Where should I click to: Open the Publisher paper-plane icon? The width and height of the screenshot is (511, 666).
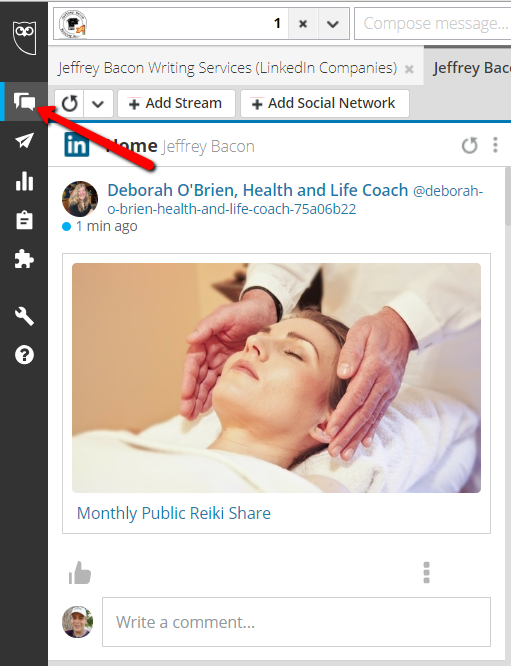point(24,141)
